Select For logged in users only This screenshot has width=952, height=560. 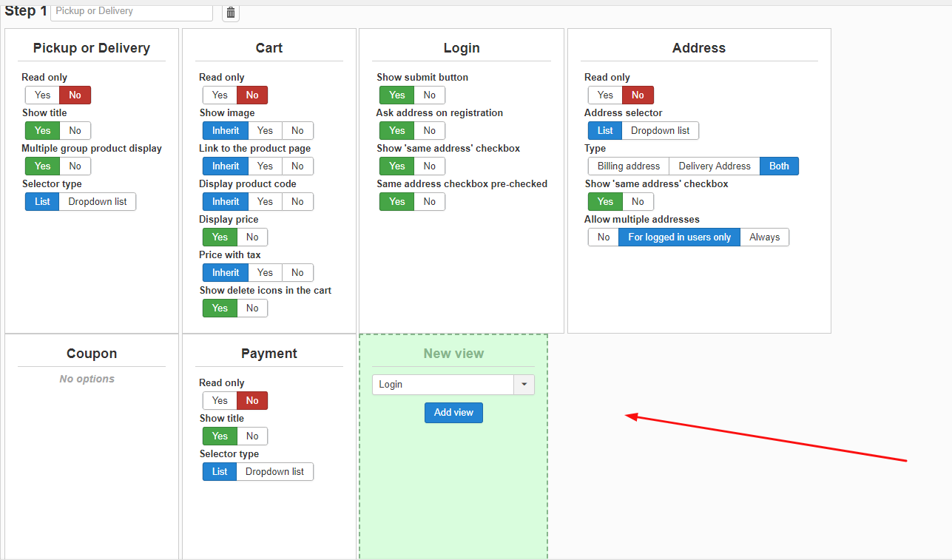680,237
